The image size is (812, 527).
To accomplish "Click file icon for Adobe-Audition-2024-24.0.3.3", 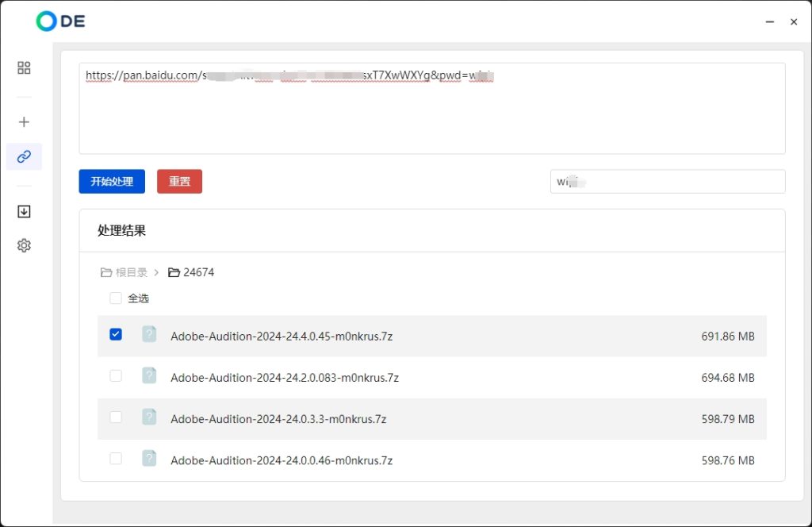I will pyautogui.click(x=149, y=417).
